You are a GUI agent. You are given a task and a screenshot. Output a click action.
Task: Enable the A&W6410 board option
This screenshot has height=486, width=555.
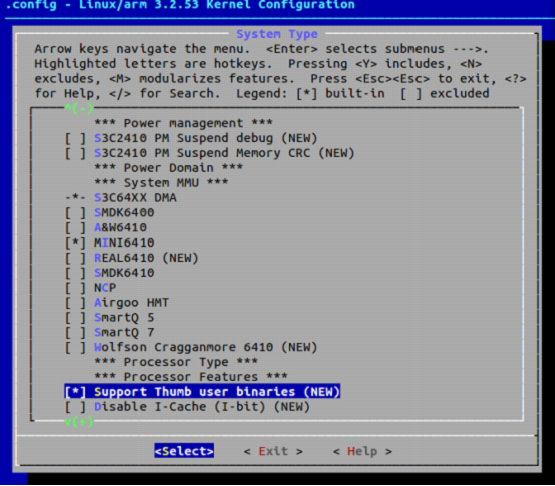[75, 227]
